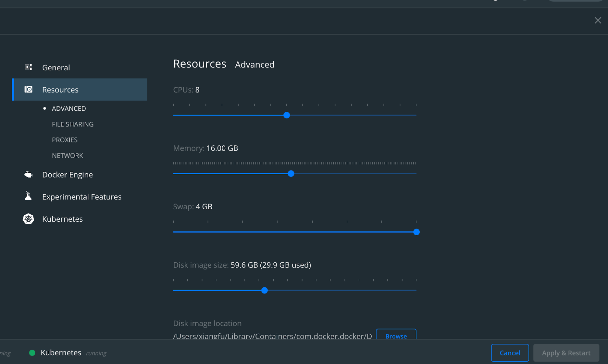Select the ADVANCED resources subsection

pos(68,108)
